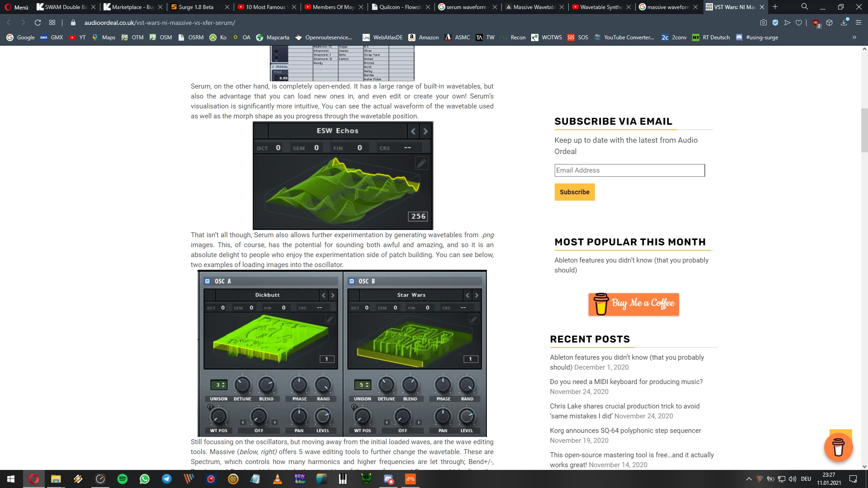Viewport: 868px width, 488px height.
Task: Click the pencil edit icon on ESW Echos
Action: [x=421, y=163]
